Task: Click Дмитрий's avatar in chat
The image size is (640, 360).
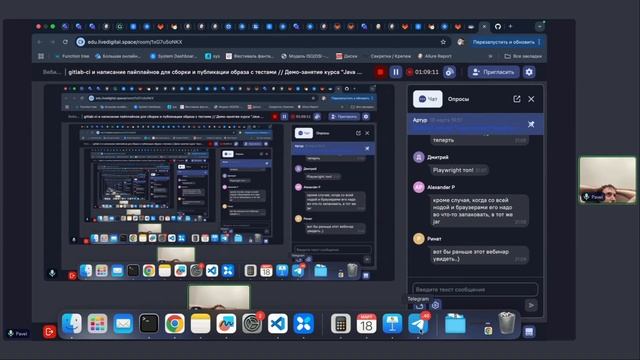Action: 419,157
